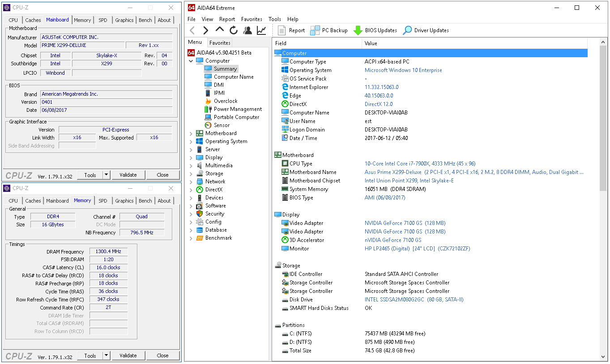Open the Help menu in AIDA64

point(293,19)
